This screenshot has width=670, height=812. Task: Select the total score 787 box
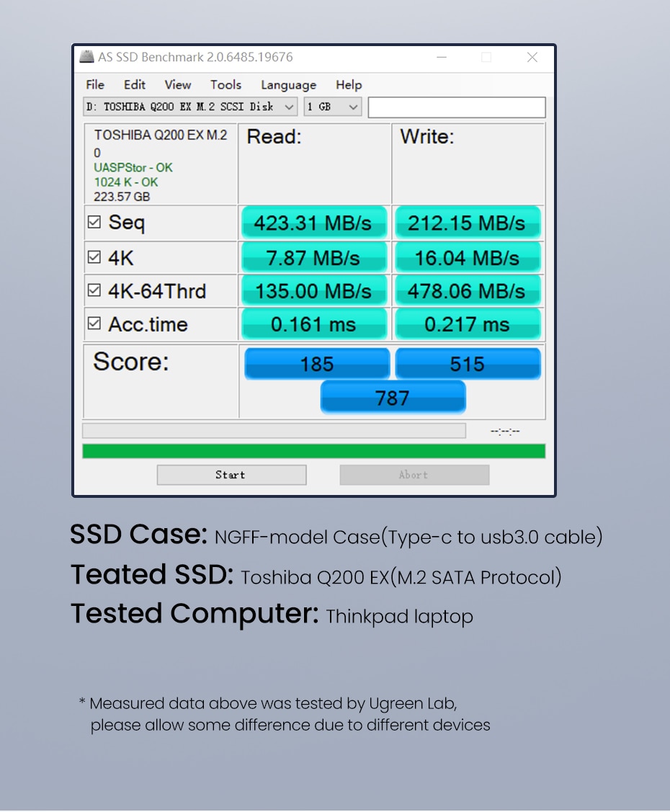[393, 398]
